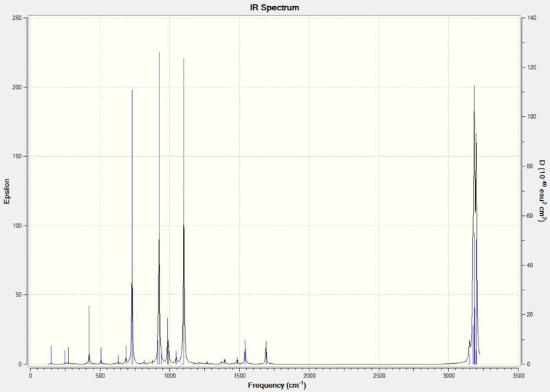
Task: Select the blue peak near 980 cm-1
Action: tap(167, 341)
